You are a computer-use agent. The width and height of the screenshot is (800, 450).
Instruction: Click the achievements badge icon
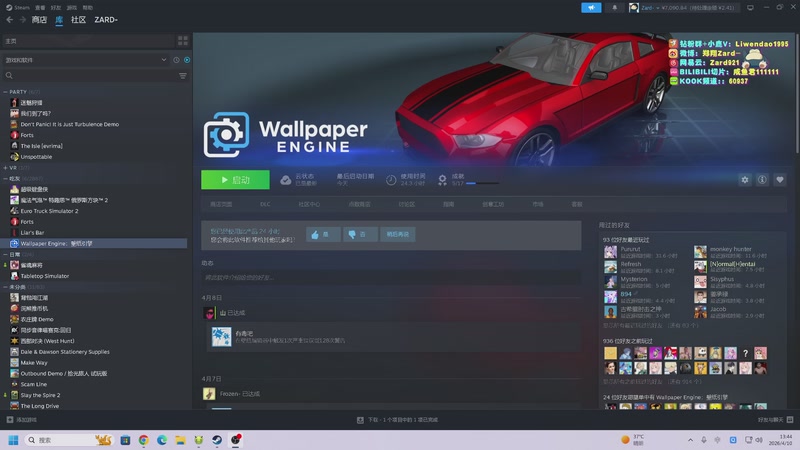(x=442, y=180)
